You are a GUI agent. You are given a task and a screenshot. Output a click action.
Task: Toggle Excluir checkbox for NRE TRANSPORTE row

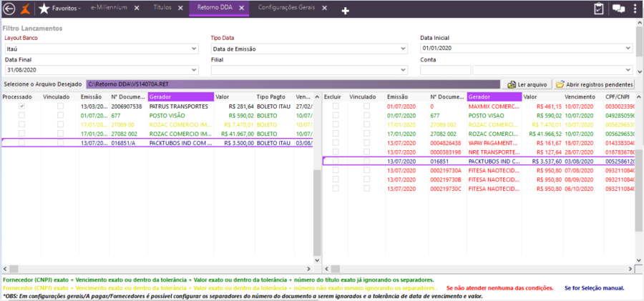[x=336, y=152]
